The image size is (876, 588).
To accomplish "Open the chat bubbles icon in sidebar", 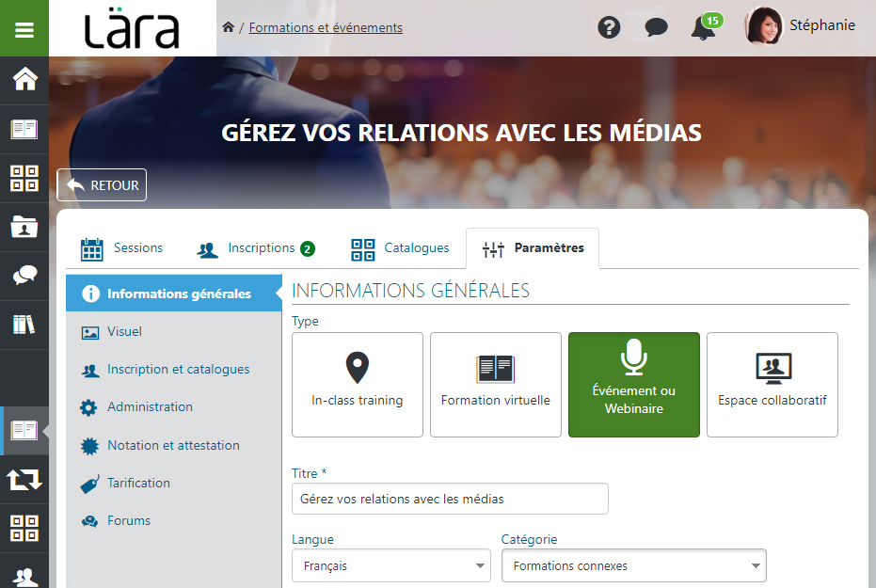I will click(24, 276).
